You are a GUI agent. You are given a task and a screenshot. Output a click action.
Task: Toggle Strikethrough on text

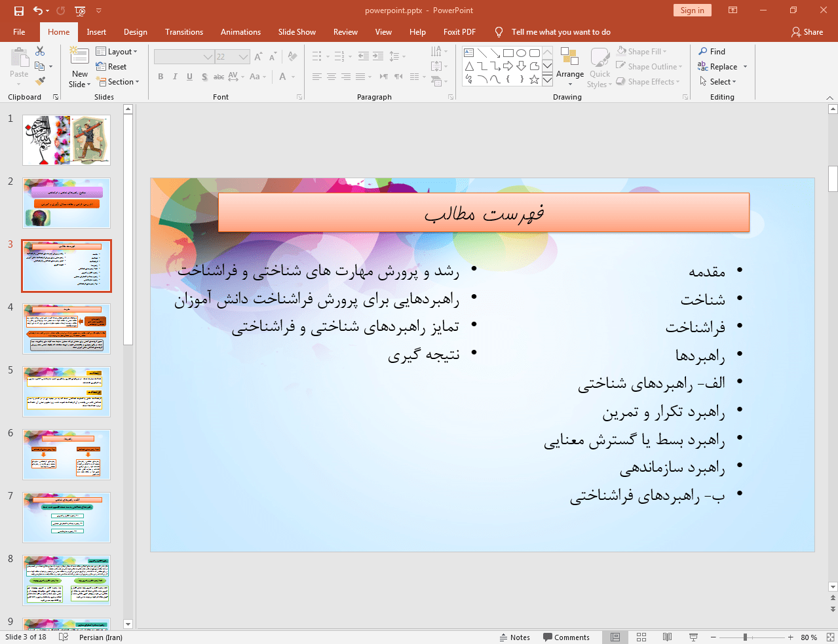(x=219, y=77)
